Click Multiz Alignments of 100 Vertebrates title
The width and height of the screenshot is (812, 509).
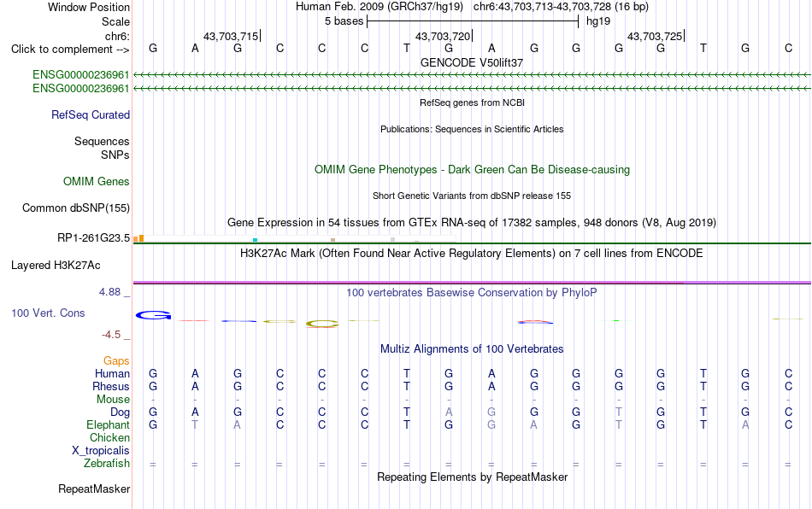pyautogui.click(x=472, y=349)
